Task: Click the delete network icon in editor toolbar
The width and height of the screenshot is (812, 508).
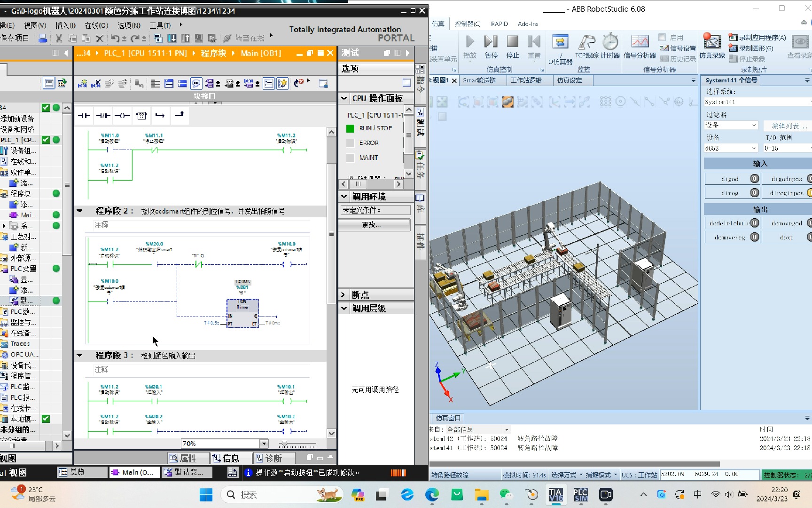Action: coord(96,83)
